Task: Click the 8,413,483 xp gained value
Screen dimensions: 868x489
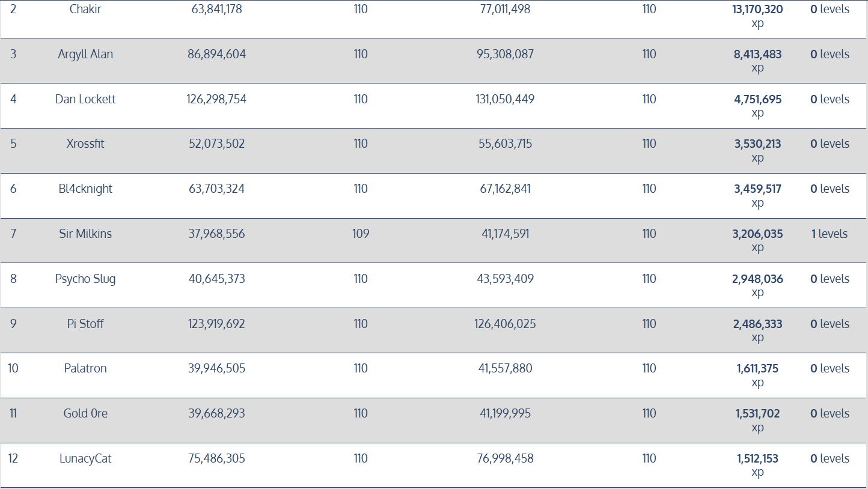Action: 757,55
